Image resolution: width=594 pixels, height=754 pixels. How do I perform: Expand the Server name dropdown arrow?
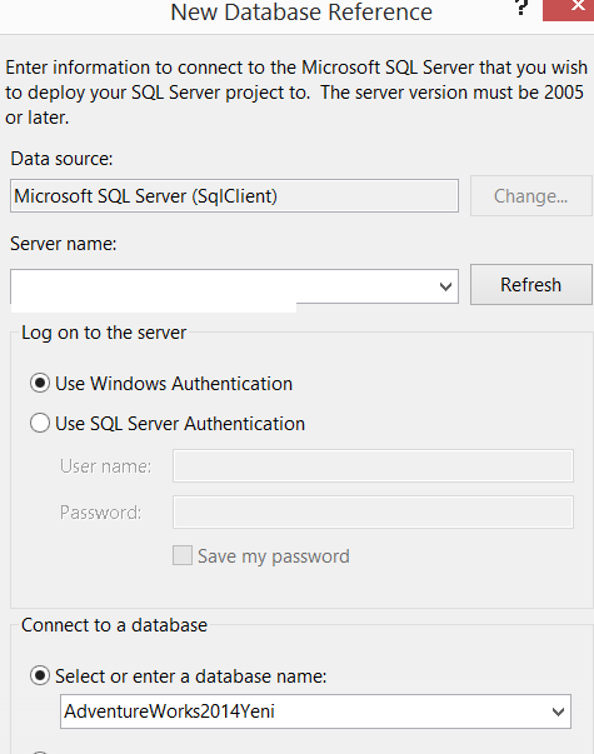point(446,287)
